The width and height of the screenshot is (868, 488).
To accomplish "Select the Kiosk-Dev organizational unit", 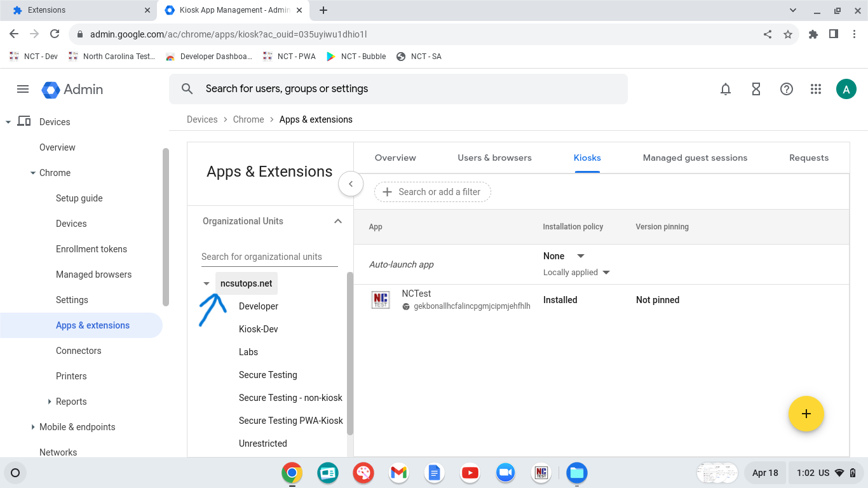I will pyautogui.click(x=259, y=329).
